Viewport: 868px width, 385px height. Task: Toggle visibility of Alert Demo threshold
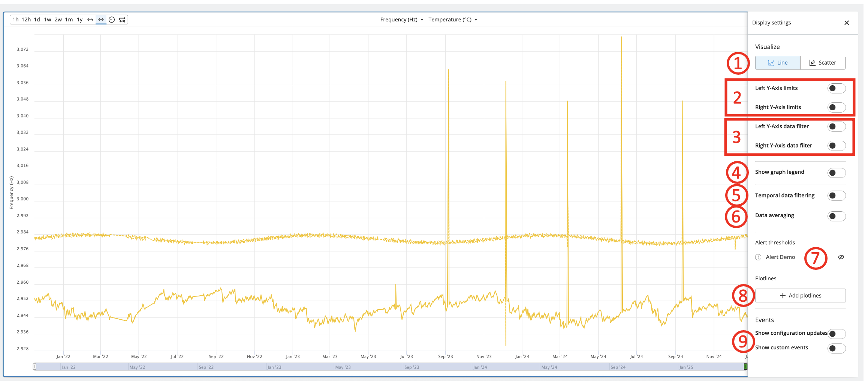pyautogui.click(x=841, y=257)
